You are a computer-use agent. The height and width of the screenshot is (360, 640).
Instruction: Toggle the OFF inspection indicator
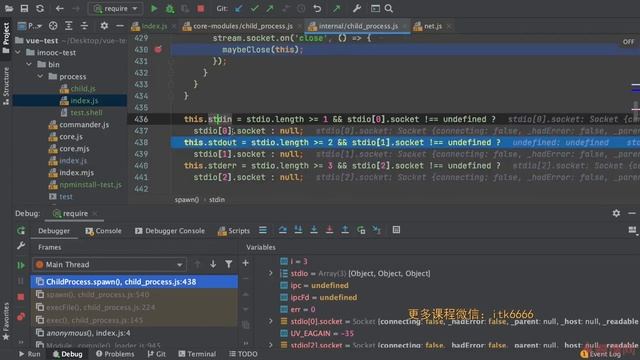pos(629,42)
